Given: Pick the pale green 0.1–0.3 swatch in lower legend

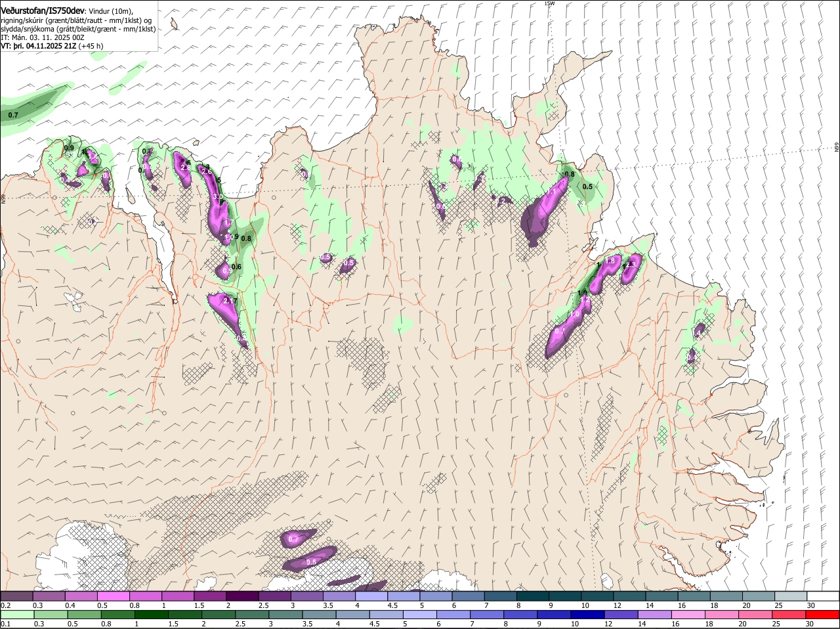Looking at the screenshot, I should pos(17,615).
